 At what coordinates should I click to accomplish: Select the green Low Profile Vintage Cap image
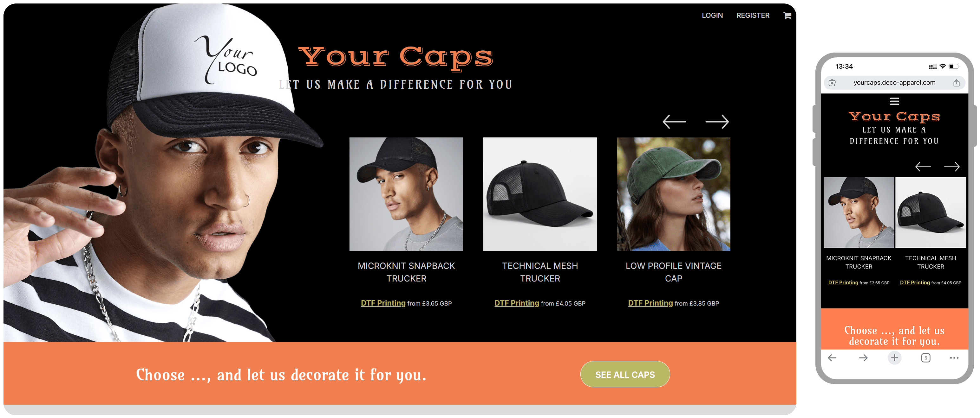pyautogui.click(x=673, y=194)
